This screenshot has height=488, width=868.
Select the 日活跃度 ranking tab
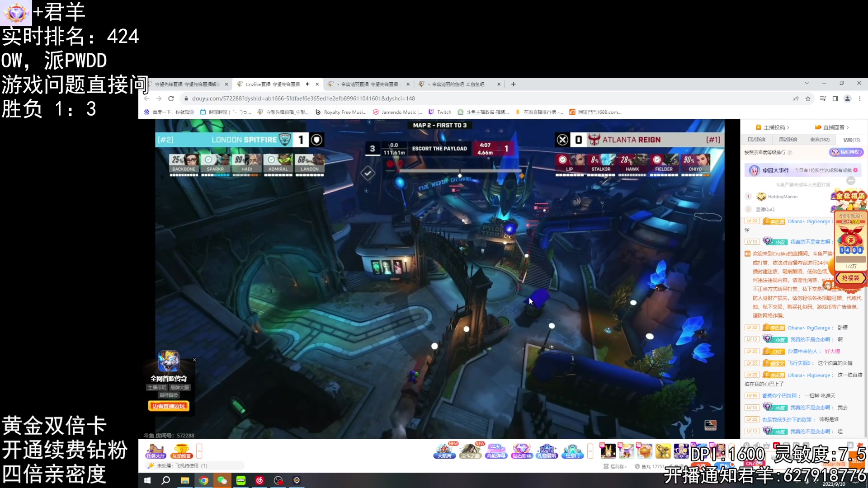(x=756, y=140)
